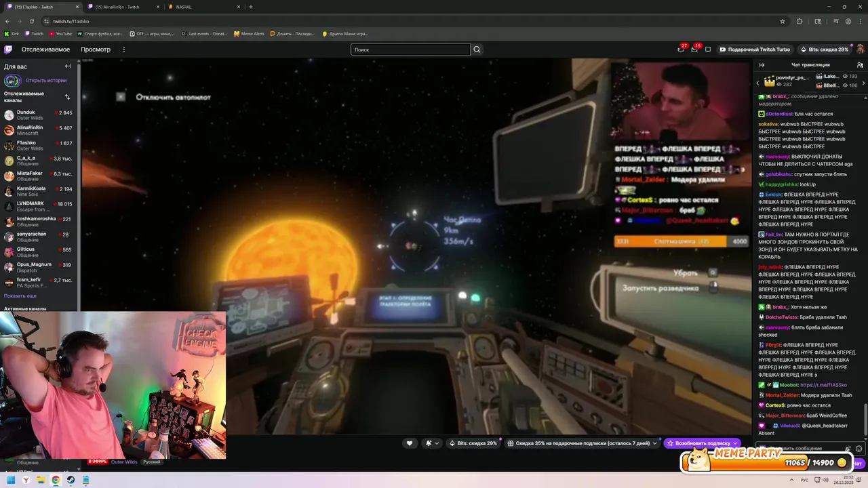Collapse the Для вас sidebar
The height and width of the screenshot is (488, 868).
(x=68, y=66)
